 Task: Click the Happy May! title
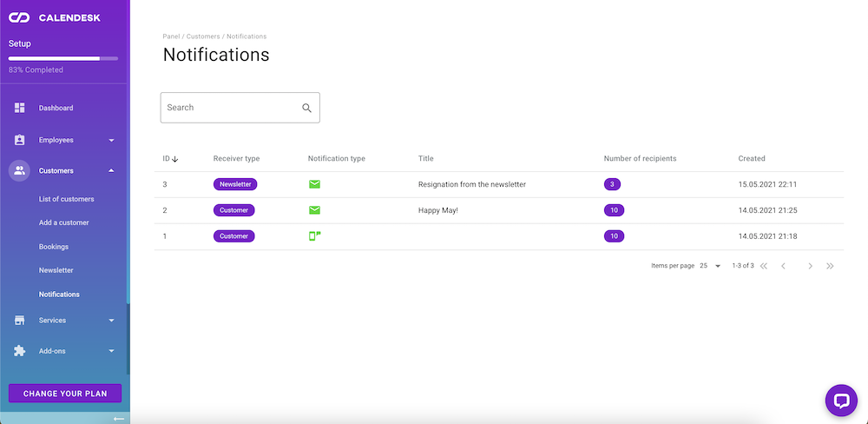tap(438, 210)
